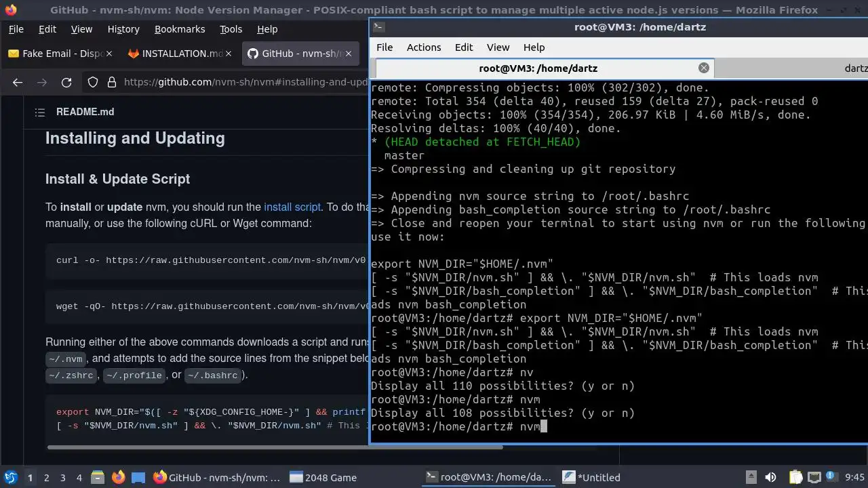The height and width of the screenshot is (488, 868).
Task: Open the Firefox History menu
Action: (123, 29)
